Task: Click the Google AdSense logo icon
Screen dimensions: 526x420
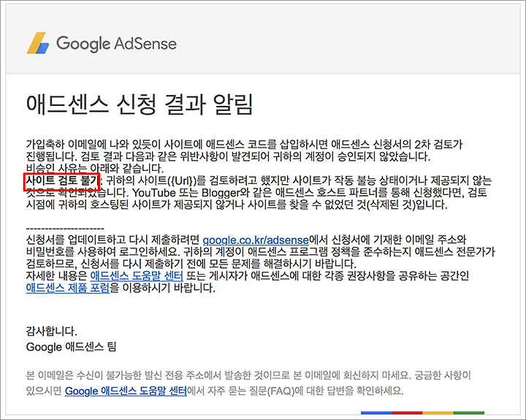Action: point(38,43)
